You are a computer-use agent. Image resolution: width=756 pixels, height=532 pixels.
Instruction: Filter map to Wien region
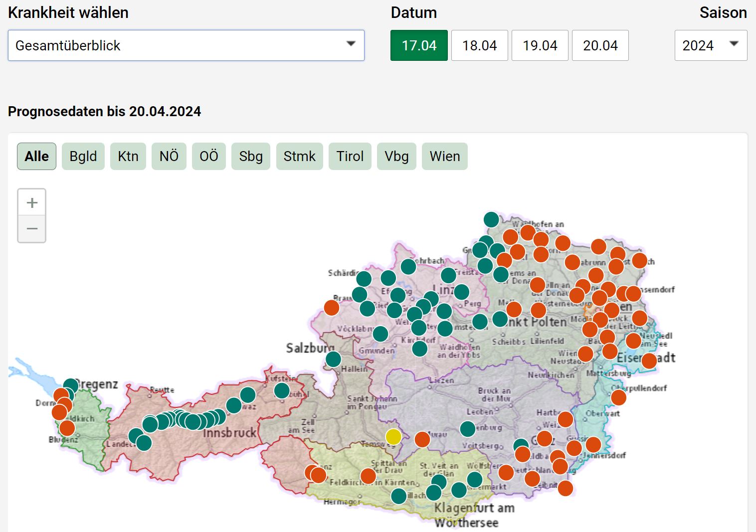point(444,156)
